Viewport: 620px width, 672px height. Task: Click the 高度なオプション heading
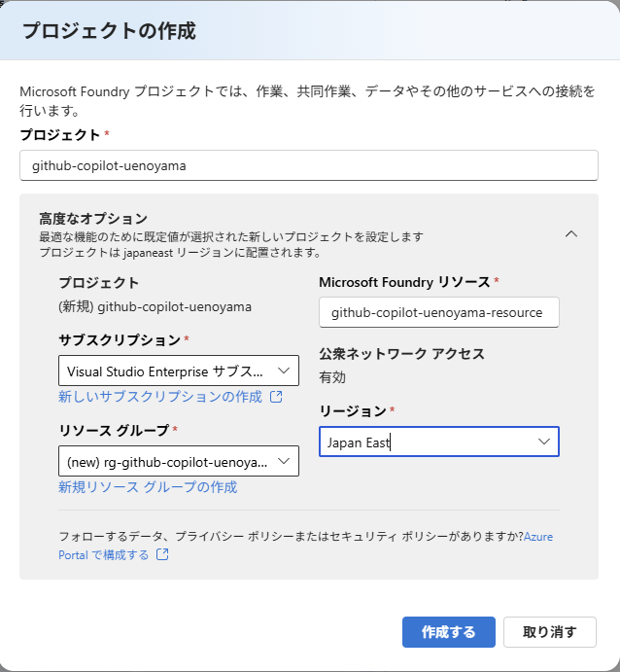pyautogui.click(x=93, y=219)
